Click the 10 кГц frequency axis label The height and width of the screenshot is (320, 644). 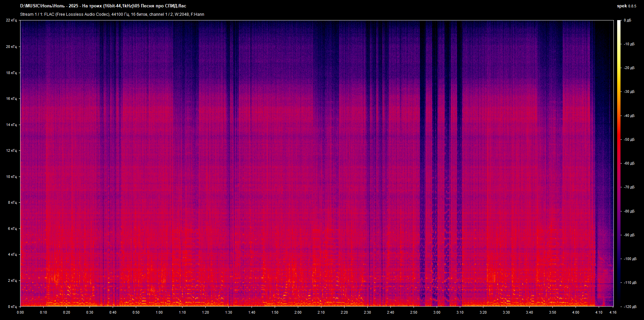pos(11,176)
